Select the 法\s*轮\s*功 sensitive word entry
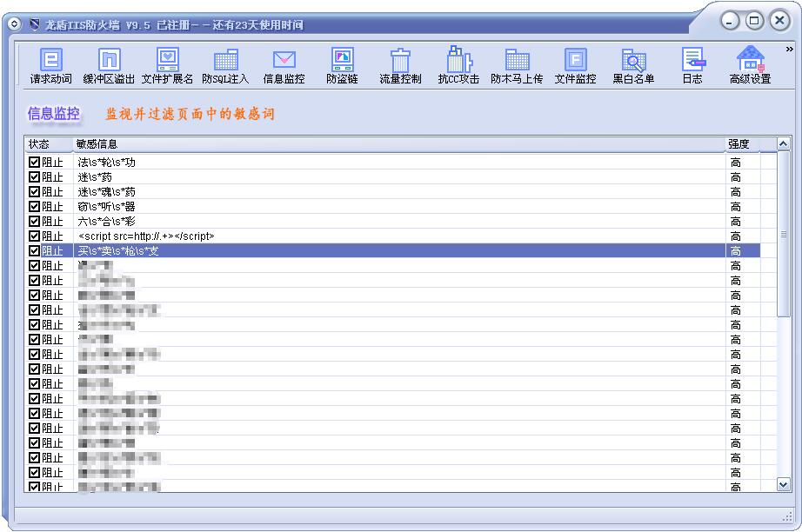The image size is (802, 532). click(106, 163)
